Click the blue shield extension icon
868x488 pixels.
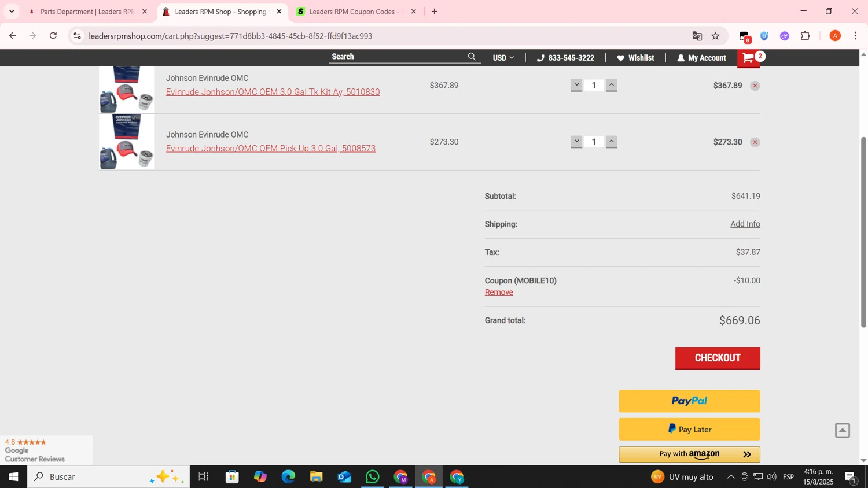(x=764, y=36)
